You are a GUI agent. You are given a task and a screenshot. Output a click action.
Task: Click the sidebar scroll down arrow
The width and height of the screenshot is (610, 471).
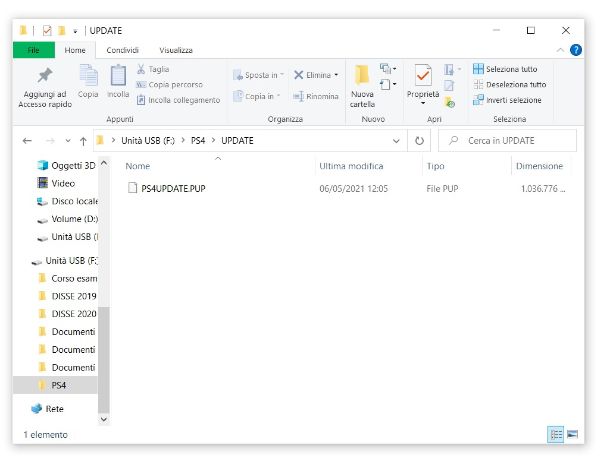pyautogui.click(x=104, y=419)
